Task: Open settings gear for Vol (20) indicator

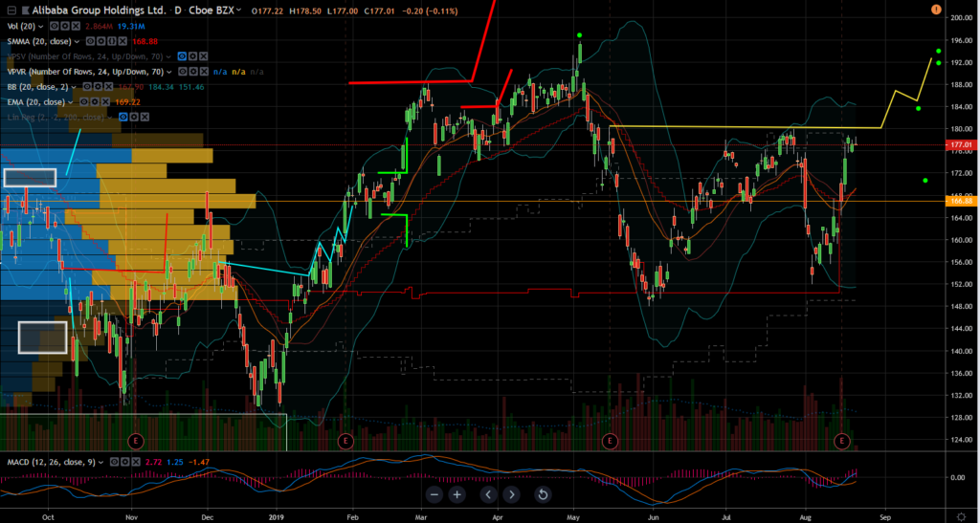Action: [x=65, y=26]
